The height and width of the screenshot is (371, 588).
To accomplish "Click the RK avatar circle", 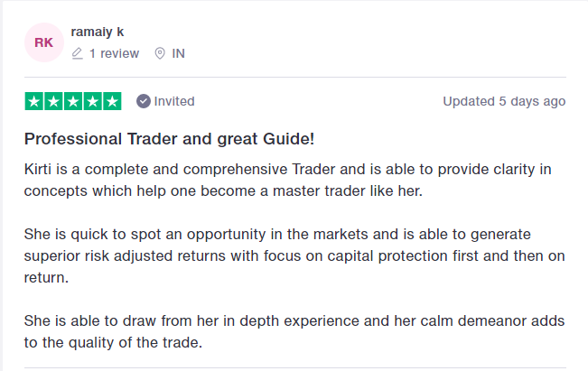I will tap(43, 42).
